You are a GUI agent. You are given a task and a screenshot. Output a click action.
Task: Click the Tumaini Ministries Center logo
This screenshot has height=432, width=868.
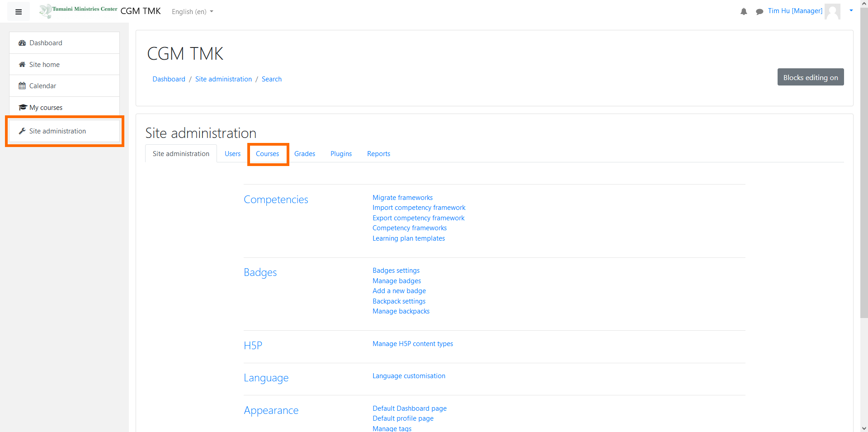79,11
